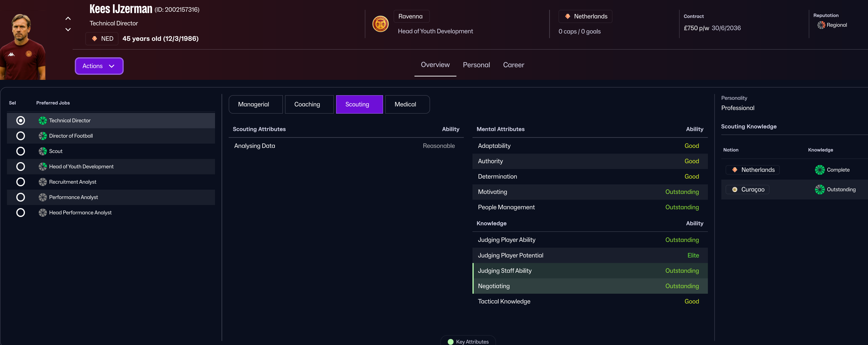The image size is (868, 345).
Task: Click the Curaçao nation chip
Action: pyautogui.click(x=747, y=190)
